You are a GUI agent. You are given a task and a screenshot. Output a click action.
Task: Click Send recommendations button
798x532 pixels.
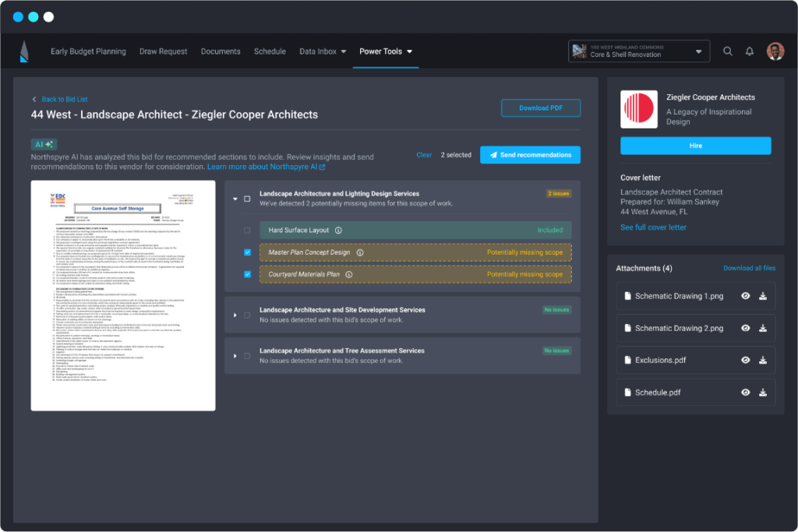click(530, 155)
